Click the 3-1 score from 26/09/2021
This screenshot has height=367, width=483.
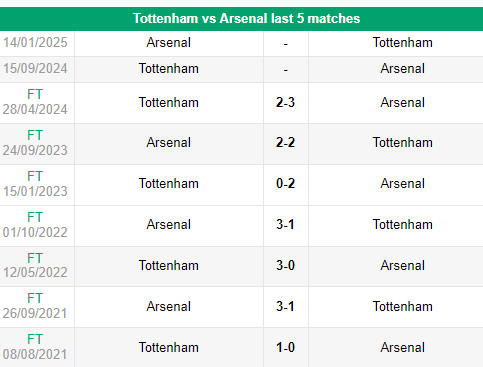pos(285,307)
